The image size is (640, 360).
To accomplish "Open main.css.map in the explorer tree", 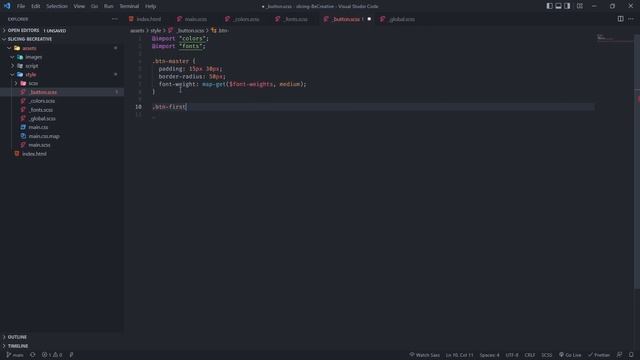I will [44, 136].
